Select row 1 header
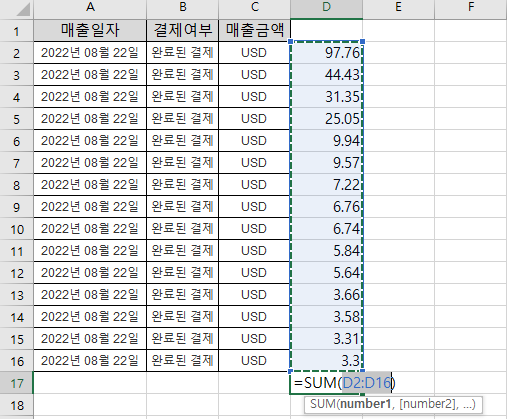The height and width of the screenshot is (419, 507). point(16,31)
